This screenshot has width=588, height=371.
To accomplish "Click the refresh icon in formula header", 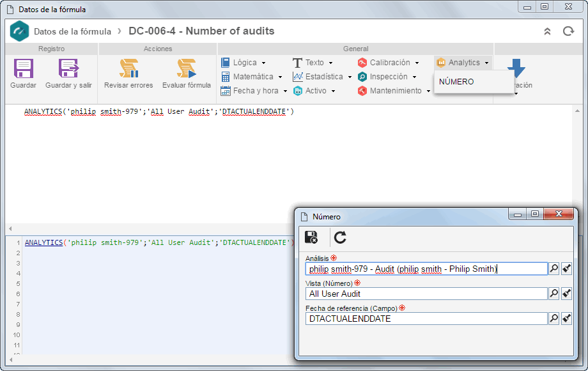I will coord(568,31).
